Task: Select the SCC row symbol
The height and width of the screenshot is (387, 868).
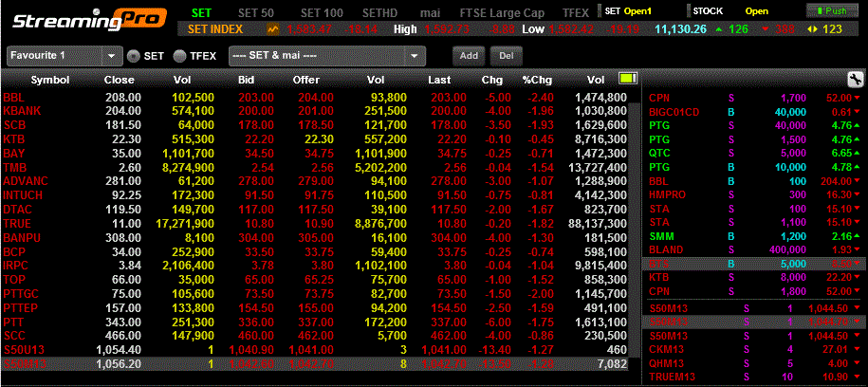Action: click(14, 336)
